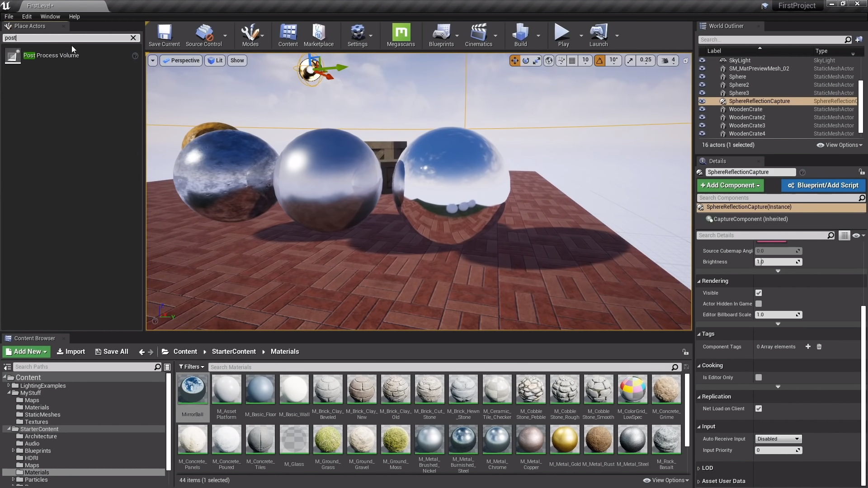
Task: Switch to the World Outliner tab
Action: click(x=726, y=26)
